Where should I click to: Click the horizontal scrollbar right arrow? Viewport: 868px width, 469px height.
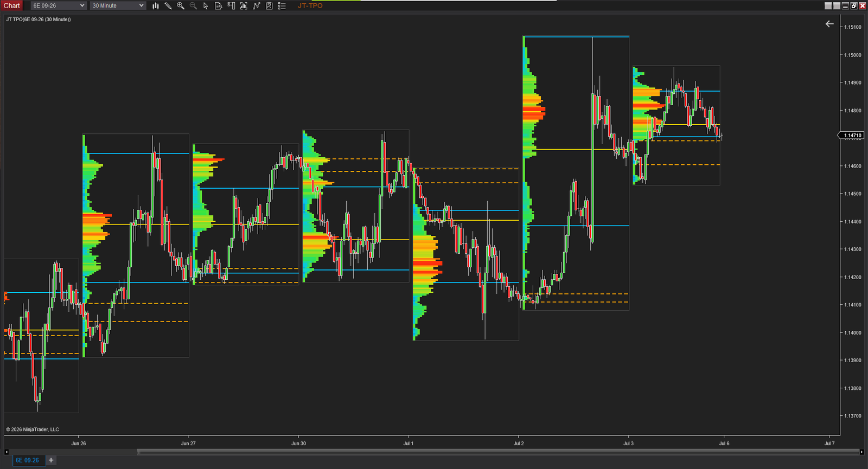[861, 452]
